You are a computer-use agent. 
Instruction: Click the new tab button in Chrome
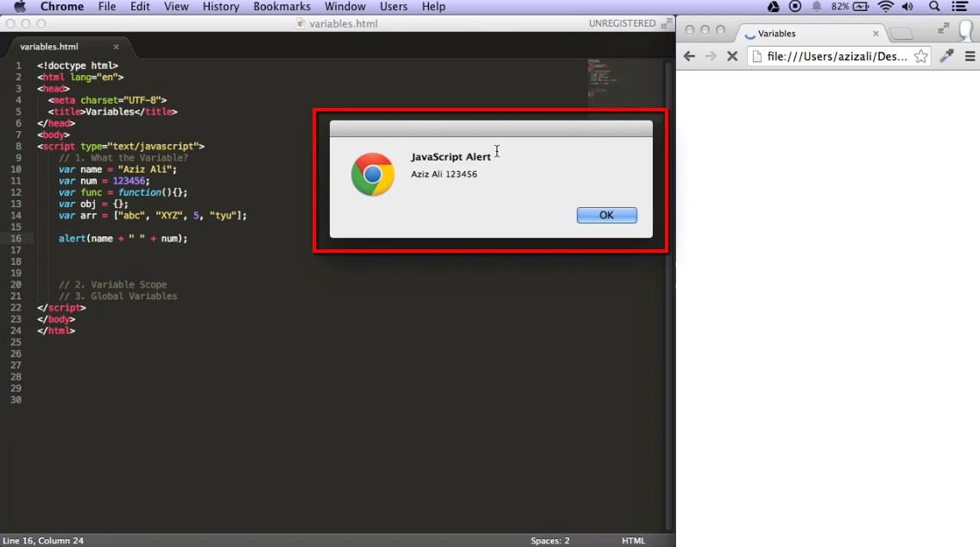(x=901, y=34)
